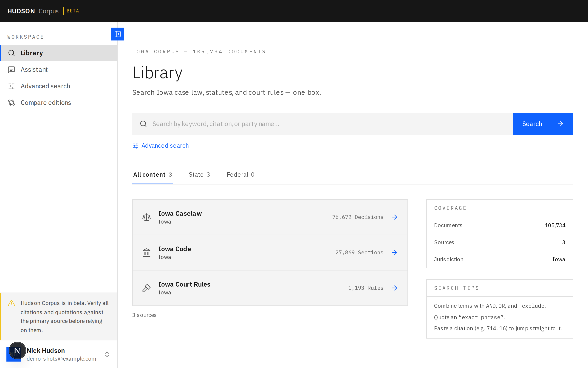Open Iowa Caselaw via its arrow icon
Screen dimensions: 588x368
[x=395, y=217]
